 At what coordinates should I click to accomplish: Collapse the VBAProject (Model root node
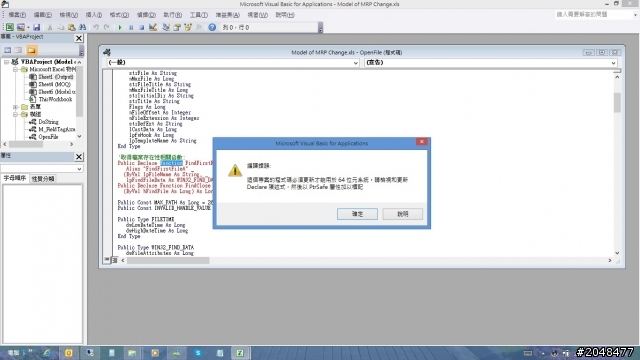pyautogui.click(x=6, y=62)
